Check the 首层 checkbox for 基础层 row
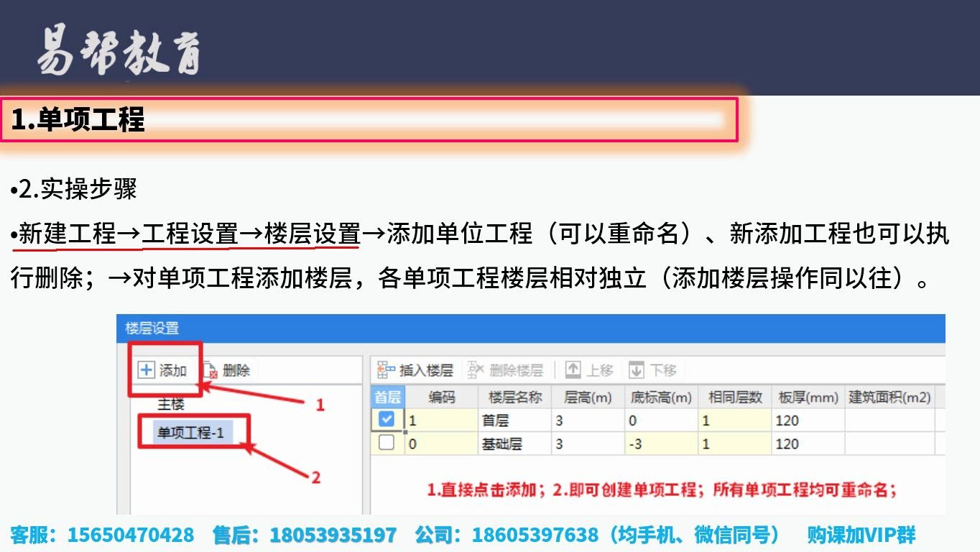This screenshot has width=980, height=552. click(387, 443)
